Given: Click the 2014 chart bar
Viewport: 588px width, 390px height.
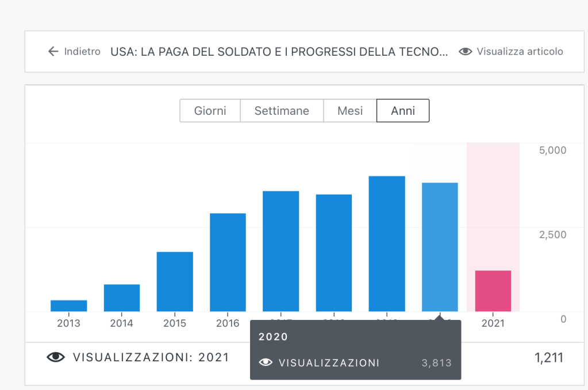Looking at the screenshot, I should [122, 298].
